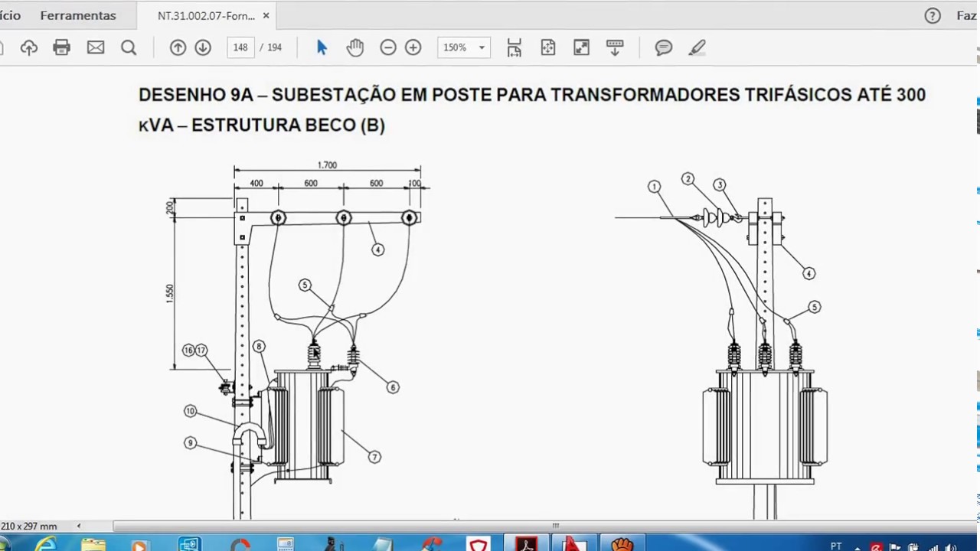The width and height of the screenshot is (980, 551).
Task: Select the highlight text pen tool
Action: pos(697,47)
